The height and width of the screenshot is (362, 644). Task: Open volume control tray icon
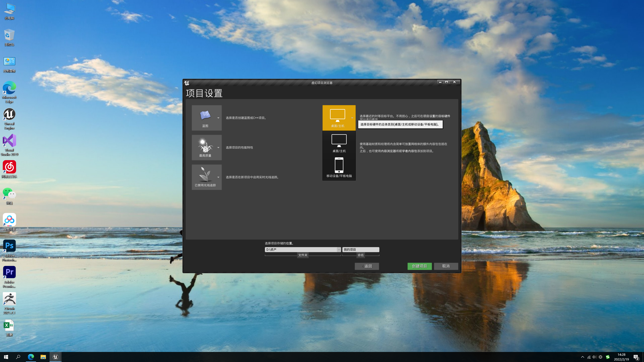[594, 357]
